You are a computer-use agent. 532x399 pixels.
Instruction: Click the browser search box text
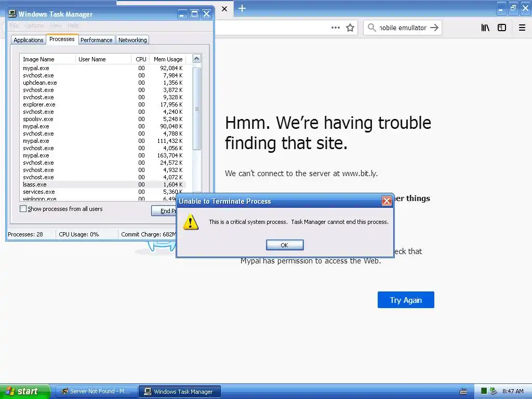click(x=403, y=28)
